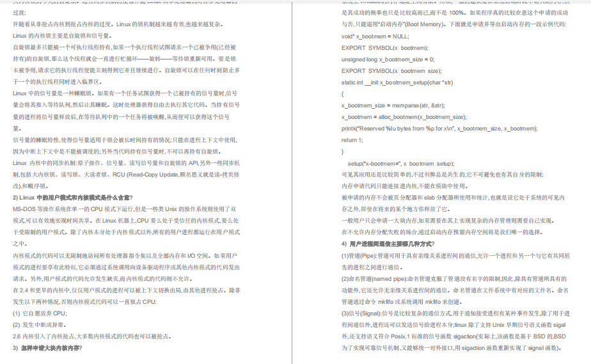
Task: Click heading "3) 怎样申请大块内核内存?"
Action: point(47,348)
